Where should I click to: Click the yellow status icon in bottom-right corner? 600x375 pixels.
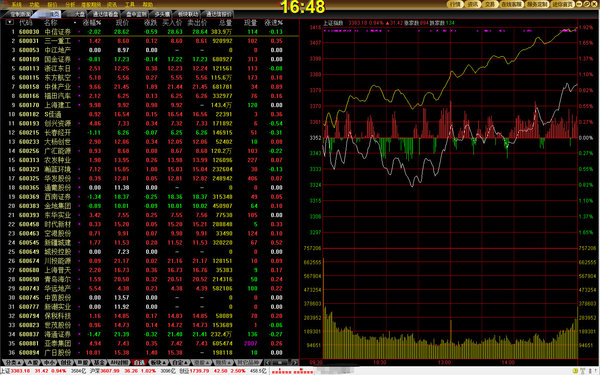[576, 371]
